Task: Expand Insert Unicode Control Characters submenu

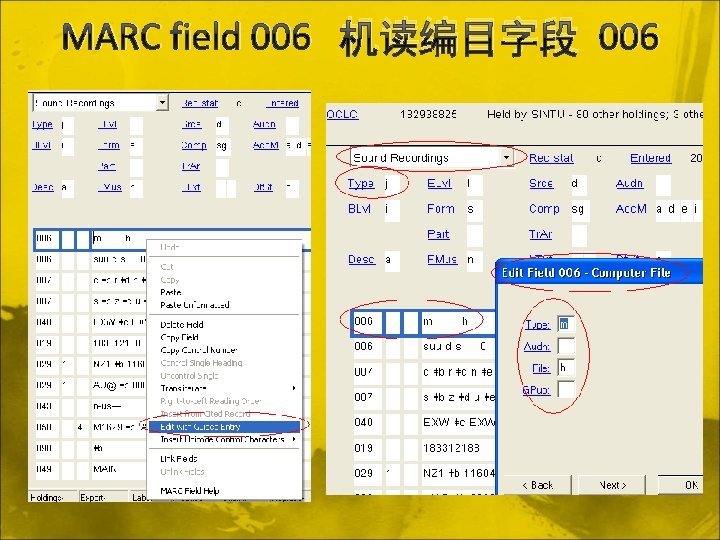Action: pyautogui.click(x=224, y=439)
